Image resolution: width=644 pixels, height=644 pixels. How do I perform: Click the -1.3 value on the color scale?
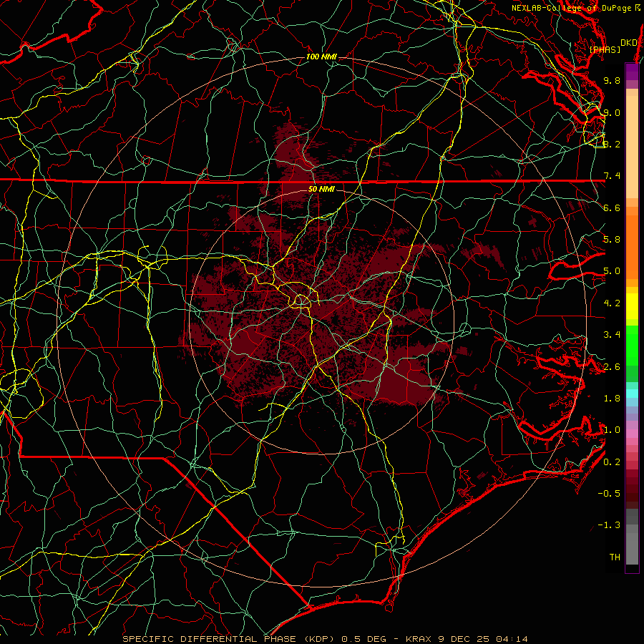pos(609,525)
